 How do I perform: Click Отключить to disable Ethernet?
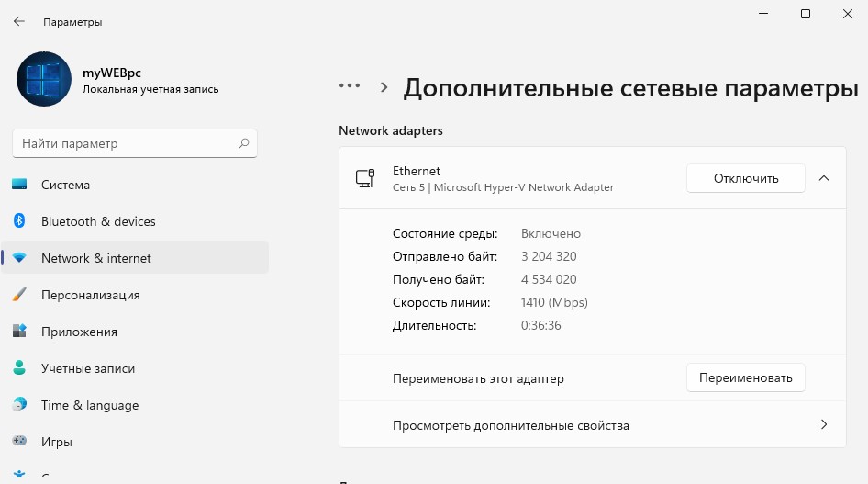[x=746, y=178]
